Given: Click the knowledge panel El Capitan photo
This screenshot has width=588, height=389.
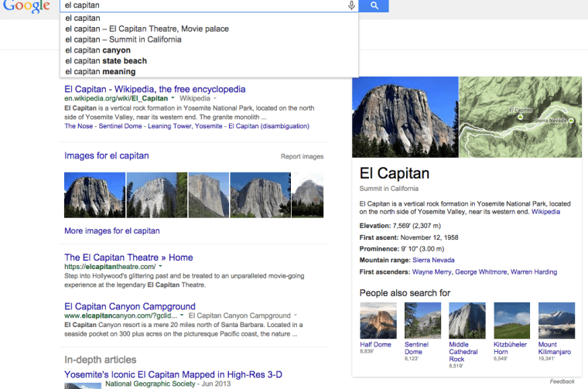Looking at the screenshot, I should [405, 117].
